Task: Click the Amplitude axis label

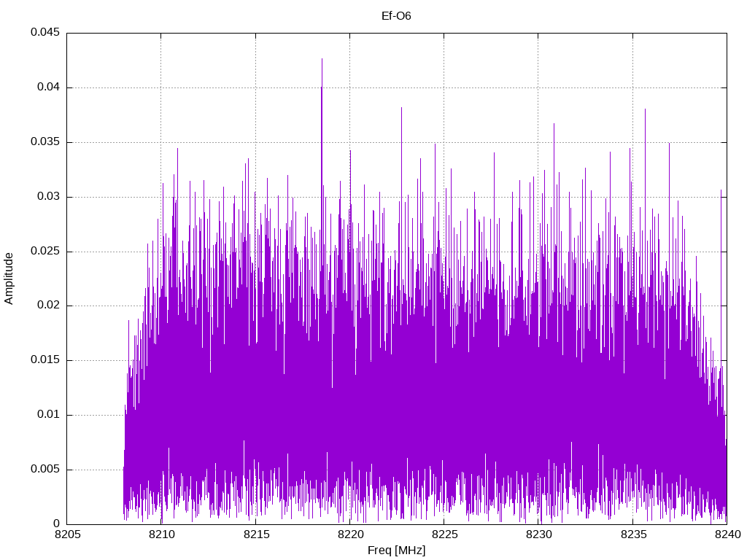Action: 9,279
